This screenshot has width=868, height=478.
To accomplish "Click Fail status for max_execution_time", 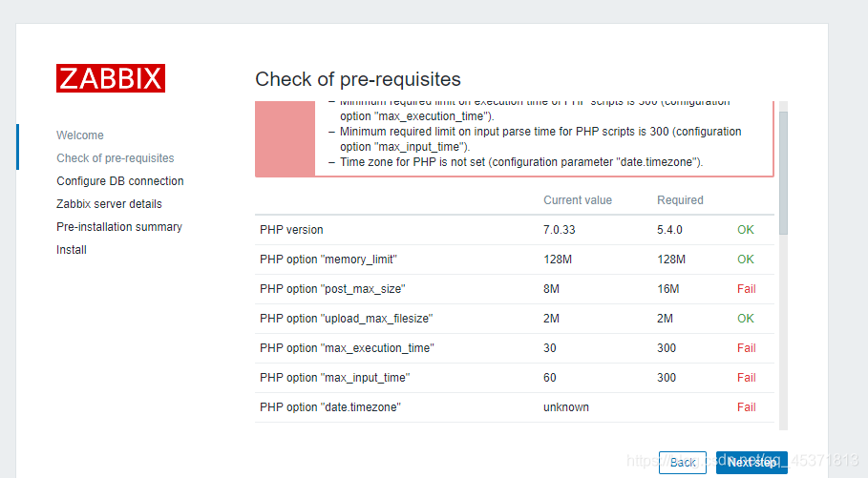I will pyautogui.click(x=746, y=348).
